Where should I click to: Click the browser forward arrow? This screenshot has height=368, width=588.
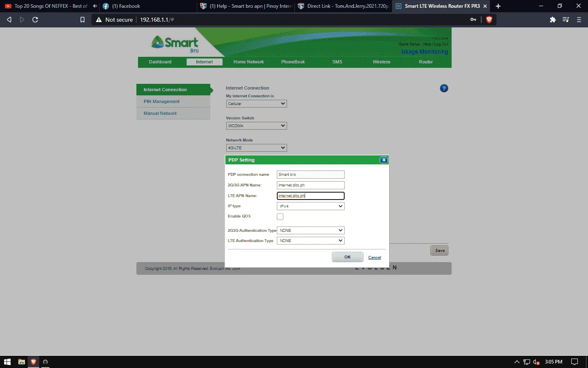coord(22,20)
